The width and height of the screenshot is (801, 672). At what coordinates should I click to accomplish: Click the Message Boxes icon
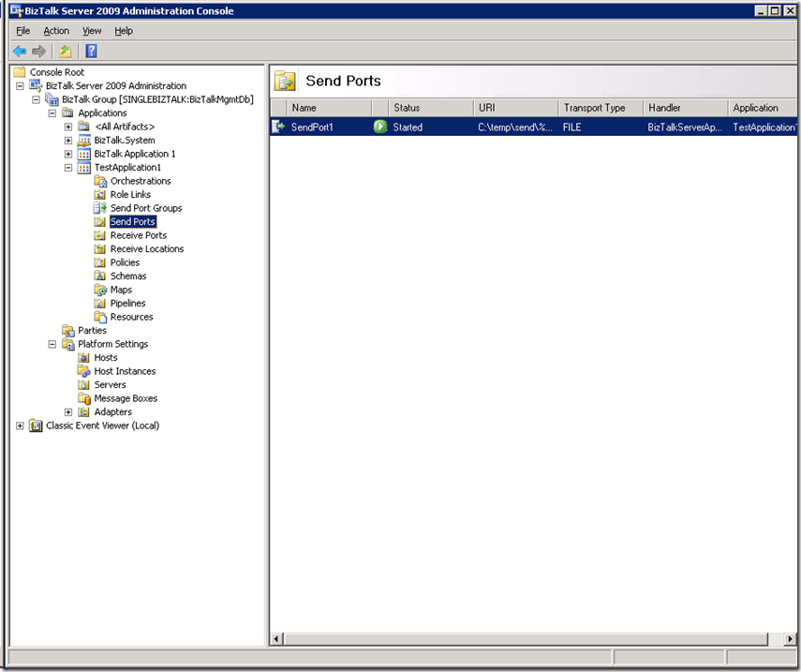[x=83, y=398]
